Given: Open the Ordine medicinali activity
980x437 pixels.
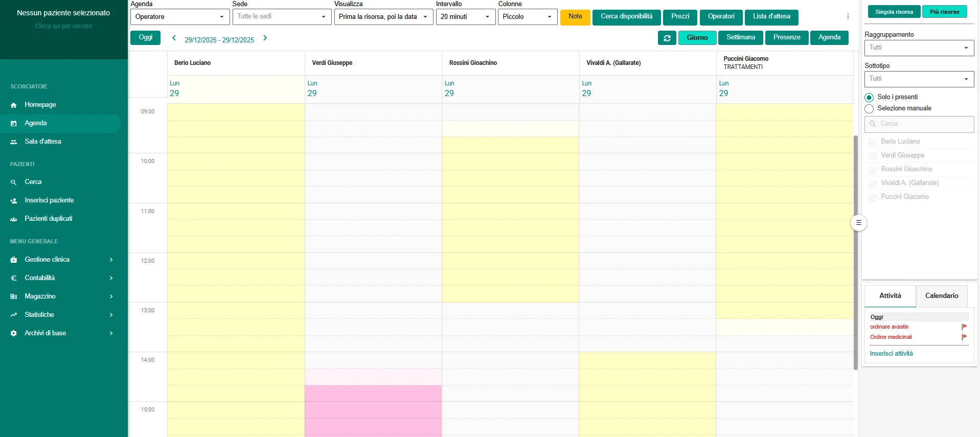Looking at the screenshot, I should 891,337.
